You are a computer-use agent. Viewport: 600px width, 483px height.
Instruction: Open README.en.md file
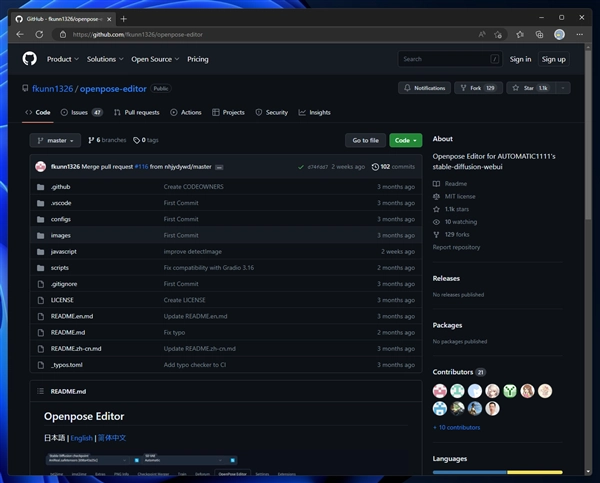tap(72, 316)
